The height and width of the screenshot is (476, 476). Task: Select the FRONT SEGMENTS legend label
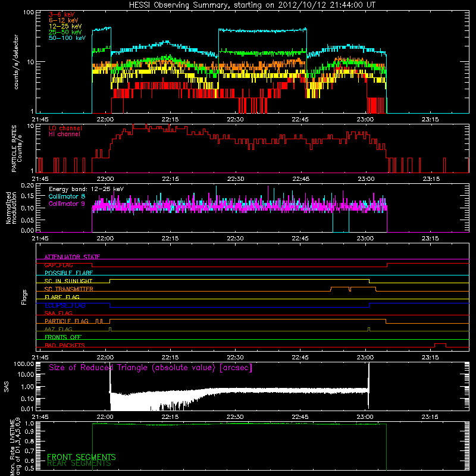pos(82,457)
